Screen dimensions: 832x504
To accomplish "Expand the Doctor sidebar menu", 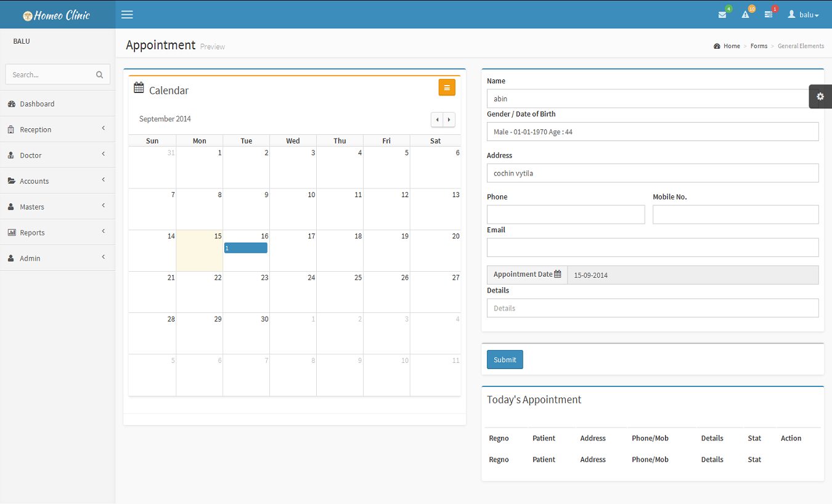I will pos(57,155).
